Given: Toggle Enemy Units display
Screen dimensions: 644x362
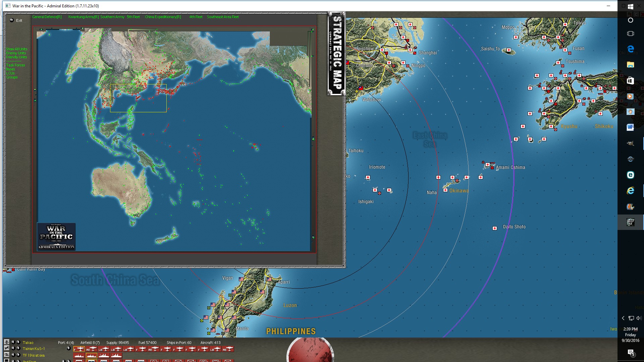Looking at the screenshot, I should click(16, 53).
